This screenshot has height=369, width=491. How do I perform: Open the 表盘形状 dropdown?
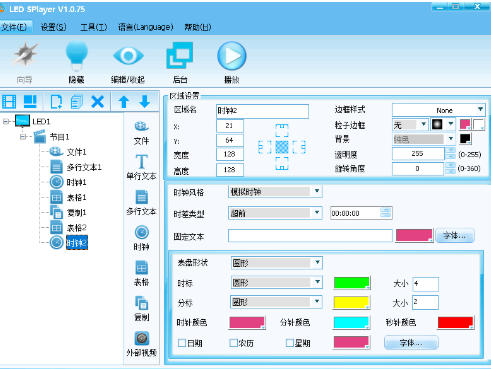(x=276, y=263)
